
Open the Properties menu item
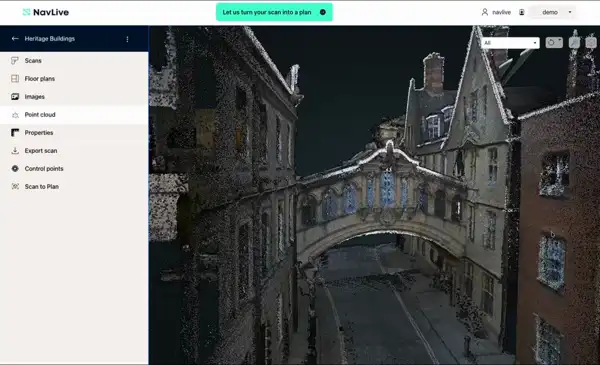pyautogui.click(x=74, y=133)
